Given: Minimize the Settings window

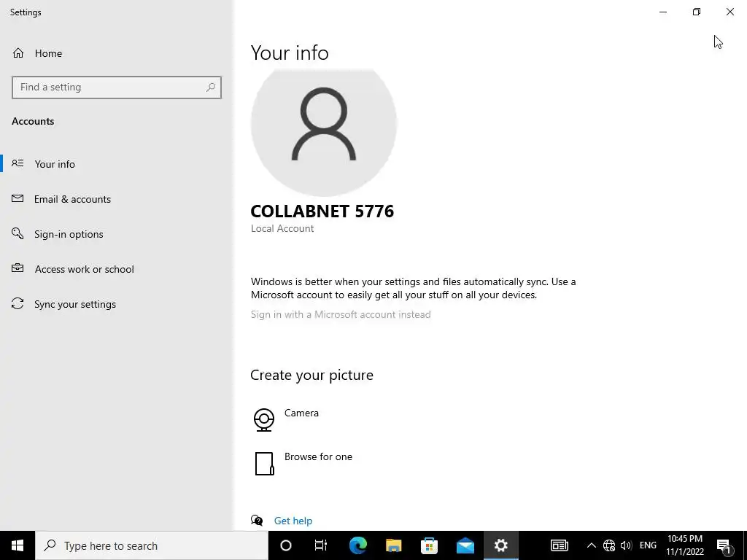Looking at the screenshot, I should click(x=663, y=12).
